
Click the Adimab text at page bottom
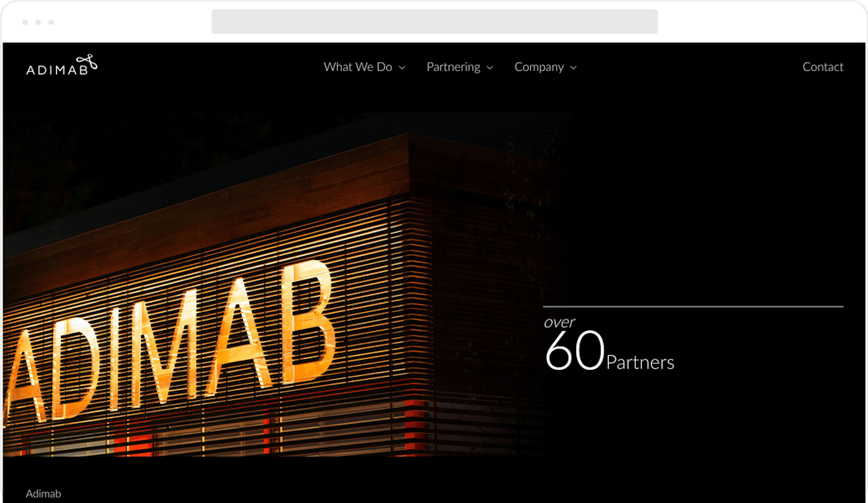point(43,493)
